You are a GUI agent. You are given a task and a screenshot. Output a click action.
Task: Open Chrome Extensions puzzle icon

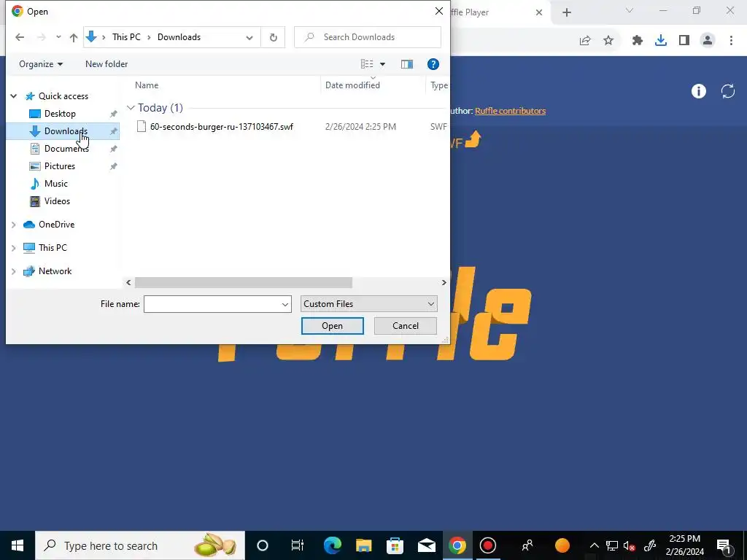tap(638, 41)
